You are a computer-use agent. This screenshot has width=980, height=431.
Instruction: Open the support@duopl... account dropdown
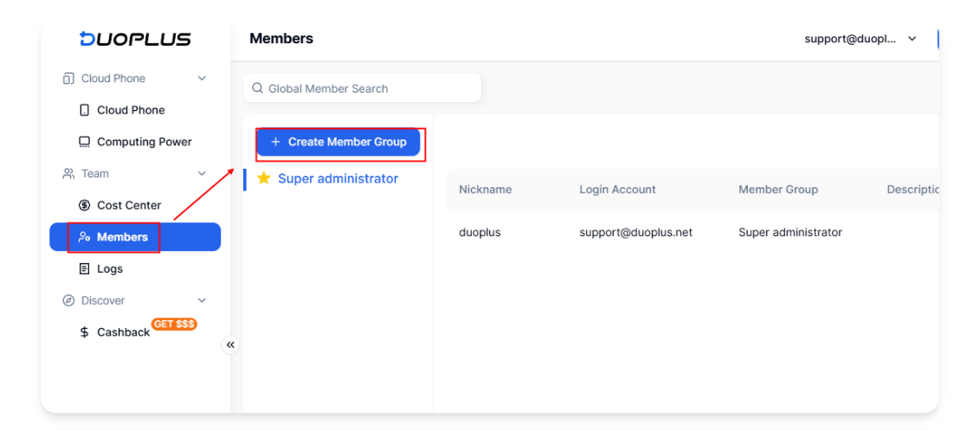[x=861, y=39]
